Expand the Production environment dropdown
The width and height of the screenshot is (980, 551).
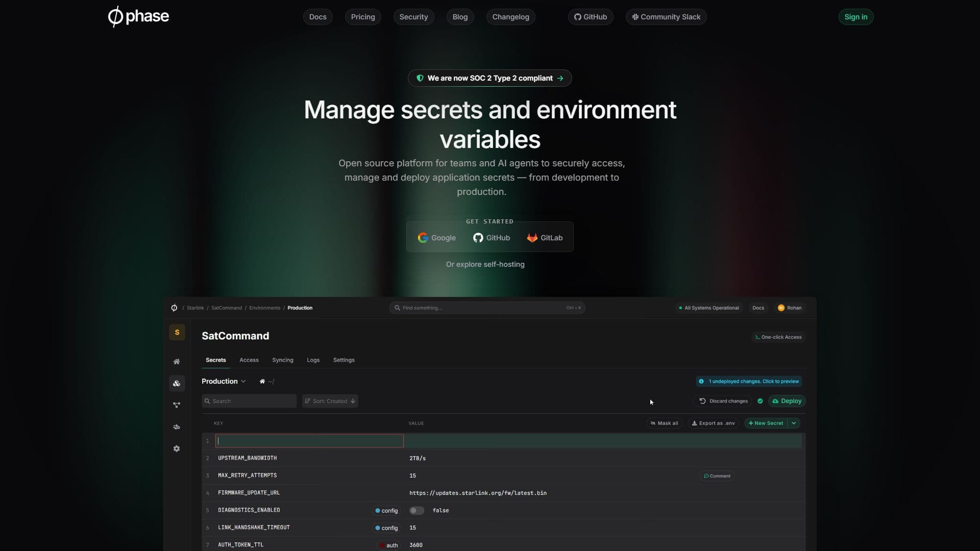(224, 381)
